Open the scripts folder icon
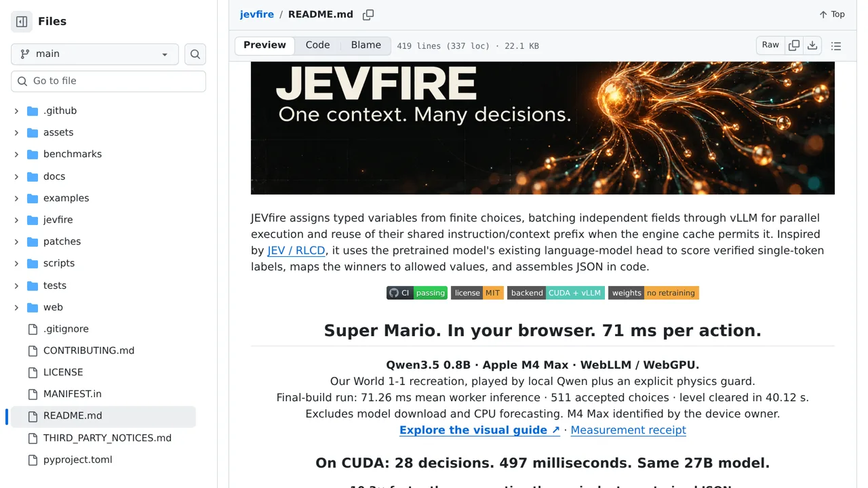 (x=33, y=263)
